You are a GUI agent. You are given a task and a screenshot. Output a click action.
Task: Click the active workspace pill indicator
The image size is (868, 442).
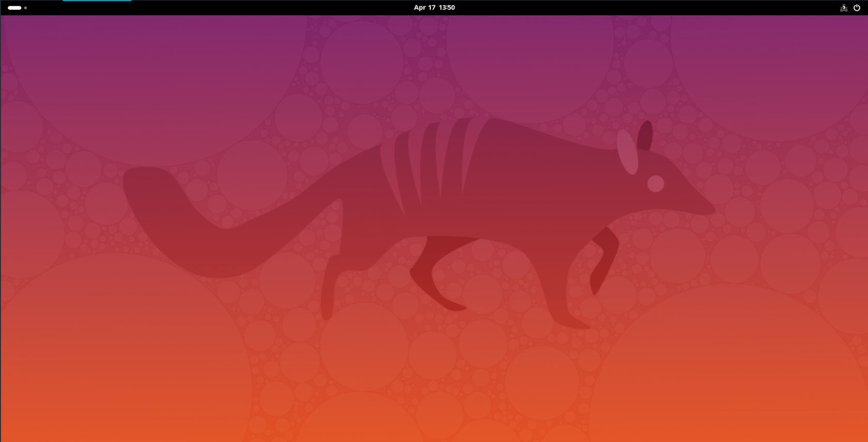point(14,8)
